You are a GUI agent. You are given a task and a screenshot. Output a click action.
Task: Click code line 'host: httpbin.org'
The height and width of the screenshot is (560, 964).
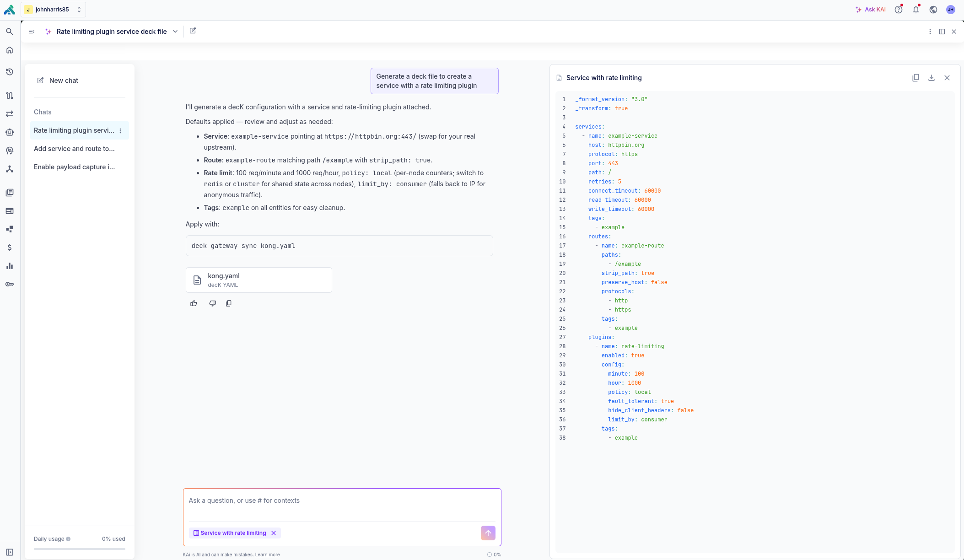click(x=616, y=145)
